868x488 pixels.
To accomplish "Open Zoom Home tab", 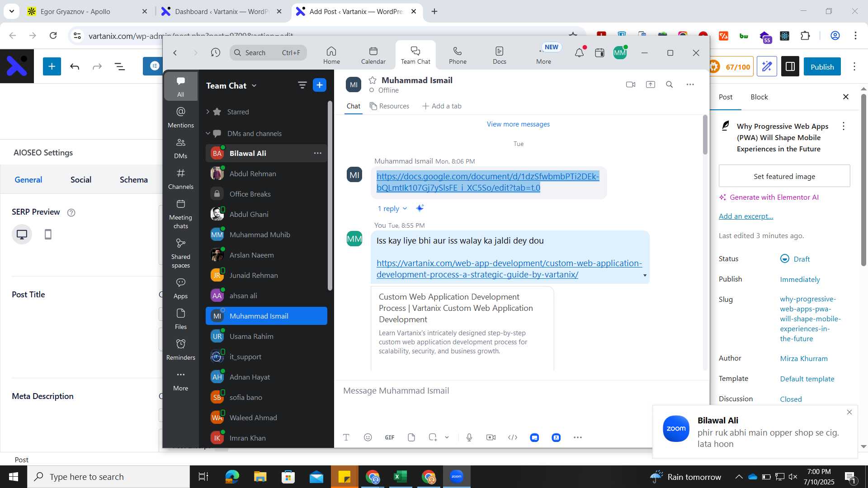I will 331,55.
